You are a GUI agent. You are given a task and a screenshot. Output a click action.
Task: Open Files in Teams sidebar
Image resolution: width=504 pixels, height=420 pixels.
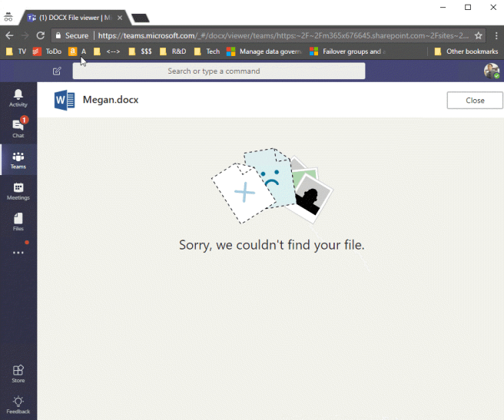click(x=18, y=222)
